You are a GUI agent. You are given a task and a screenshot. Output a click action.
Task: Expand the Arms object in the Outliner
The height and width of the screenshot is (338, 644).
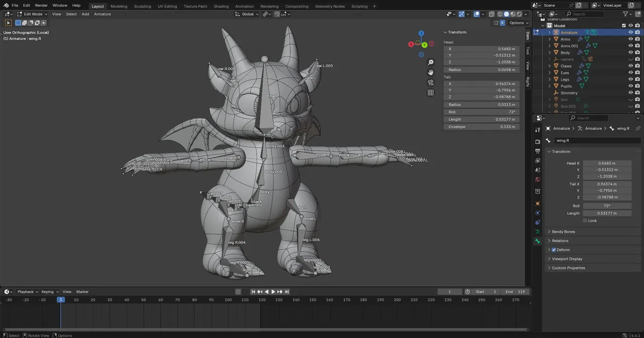pyautogui.click(x=549, y=39)
